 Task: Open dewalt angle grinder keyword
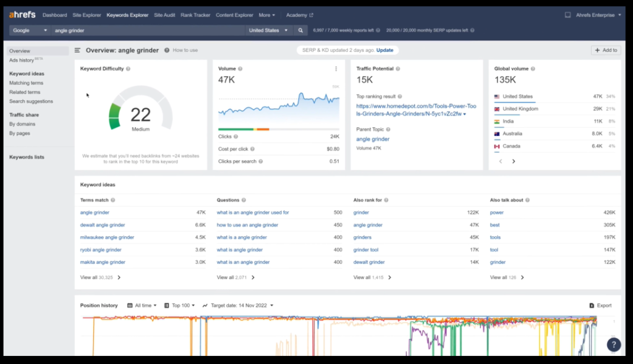pos(103,225)
